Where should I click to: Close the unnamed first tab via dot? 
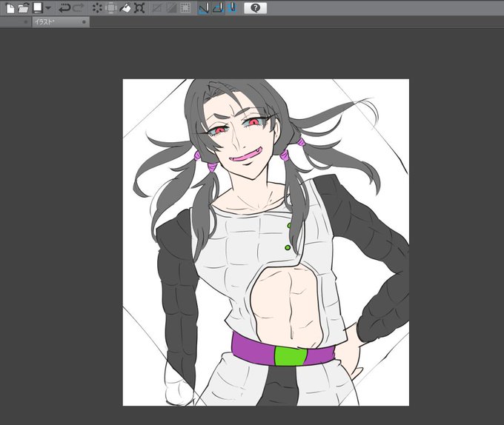click(x=26, y=22)
